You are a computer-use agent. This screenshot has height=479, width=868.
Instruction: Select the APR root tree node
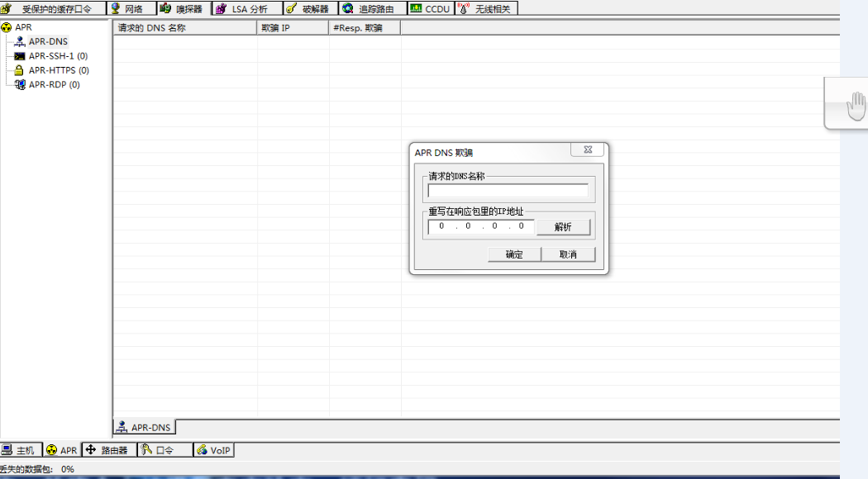(23, 27)
